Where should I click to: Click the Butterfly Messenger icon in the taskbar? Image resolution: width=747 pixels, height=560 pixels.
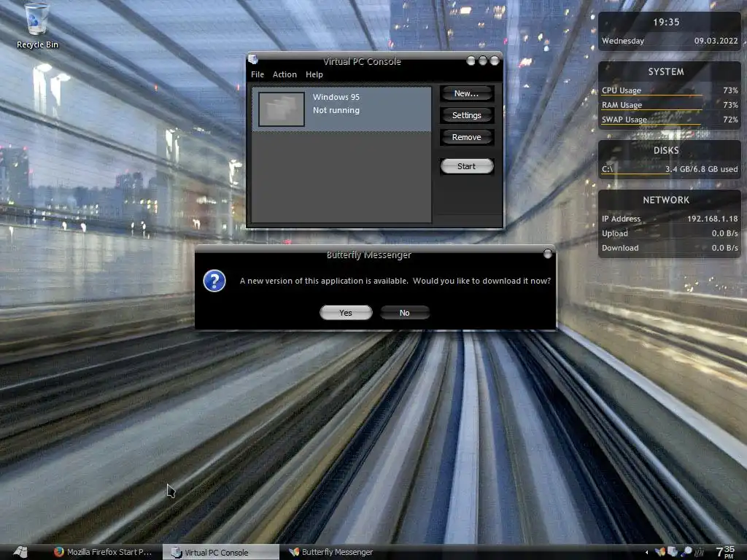pos(294,552)
